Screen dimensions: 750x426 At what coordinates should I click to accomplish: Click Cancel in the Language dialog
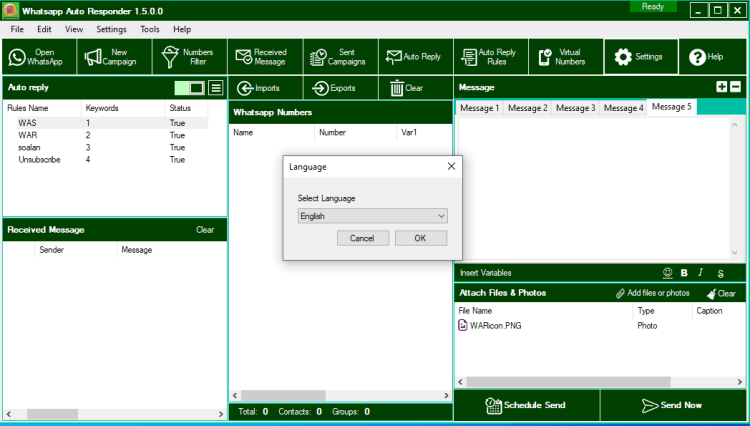(x=363, y=238)
